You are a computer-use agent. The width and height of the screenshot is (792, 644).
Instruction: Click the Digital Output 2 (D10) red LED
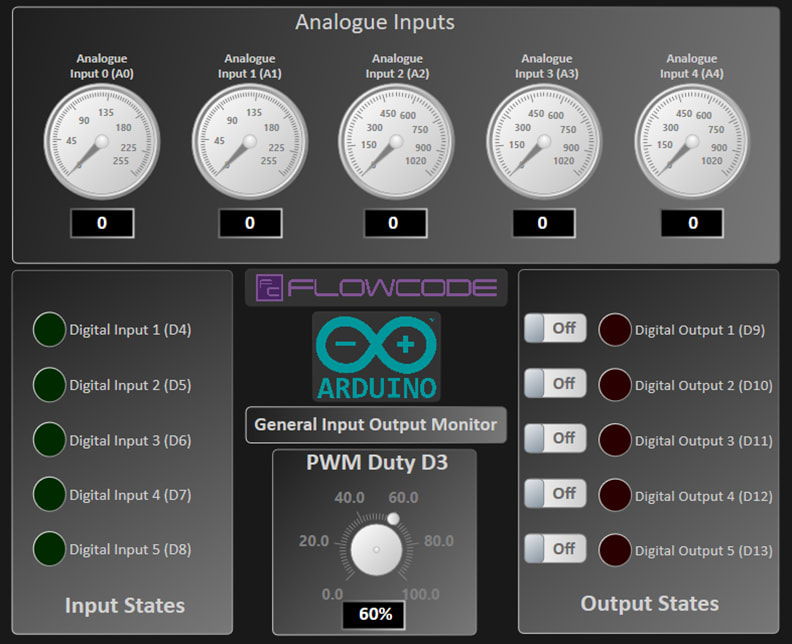tap(615, 385)
